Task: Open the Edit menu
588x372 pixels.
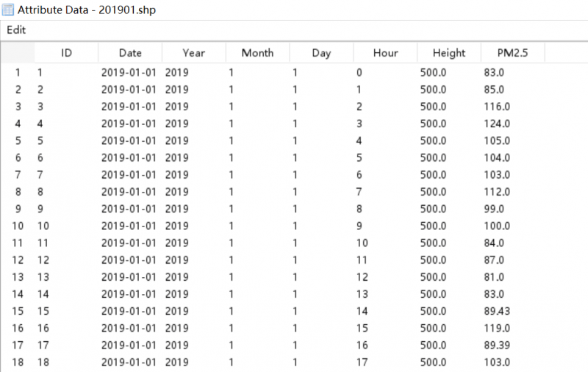Action: point(16,30)
